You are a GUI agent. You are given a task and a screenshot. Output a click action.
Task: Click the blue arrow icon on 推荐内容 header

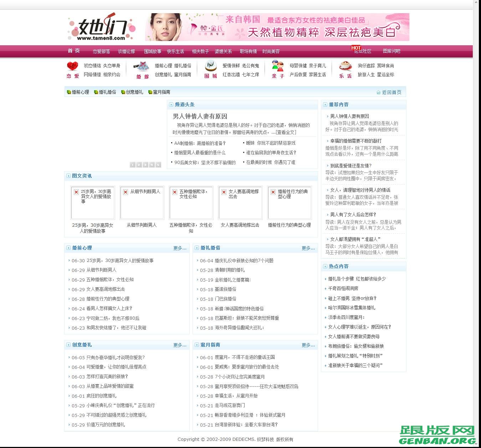[x=325, y=104]
